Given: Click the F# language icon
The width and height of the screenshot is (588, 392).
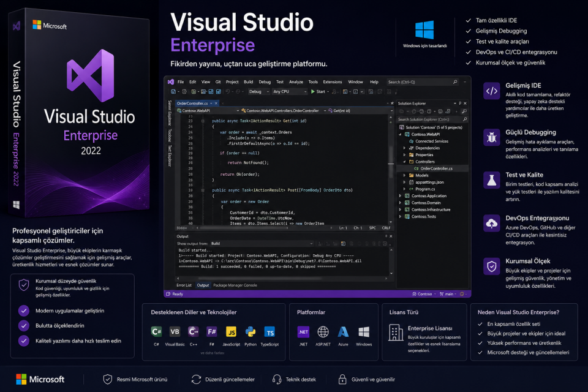Looking at the screenshot, I should coord(212,331).
